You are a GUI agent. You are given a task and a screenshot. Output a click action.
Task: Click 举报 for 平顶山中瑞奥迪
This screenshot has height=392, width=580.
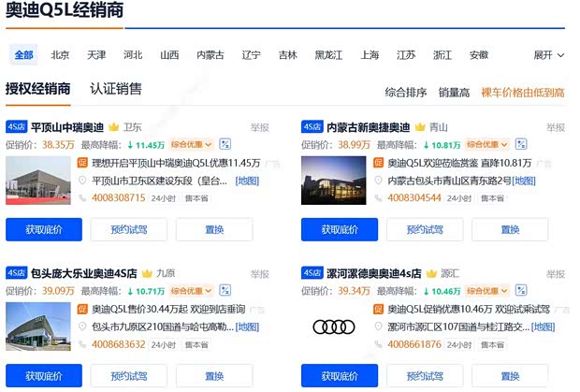point(260,127)
